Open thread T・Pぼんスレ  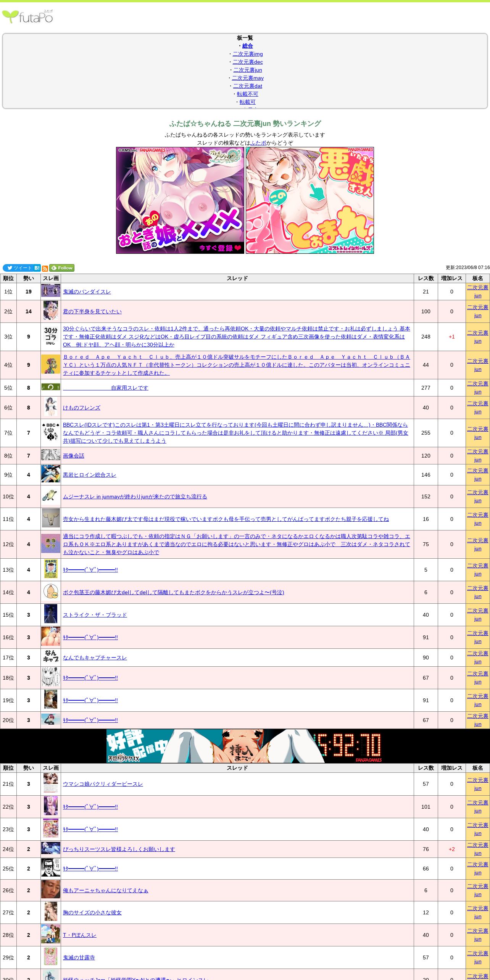80,935
